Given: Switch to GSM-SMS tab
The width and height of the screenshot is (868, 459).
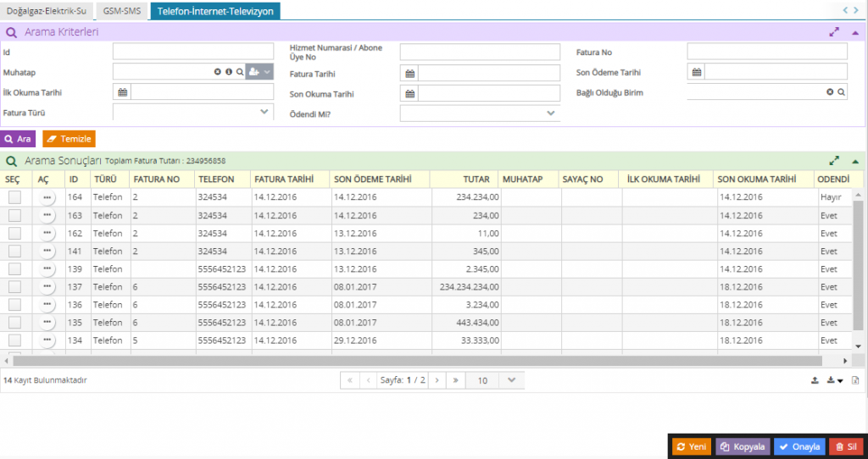Looking at the screenshot, I should [122, 10].
